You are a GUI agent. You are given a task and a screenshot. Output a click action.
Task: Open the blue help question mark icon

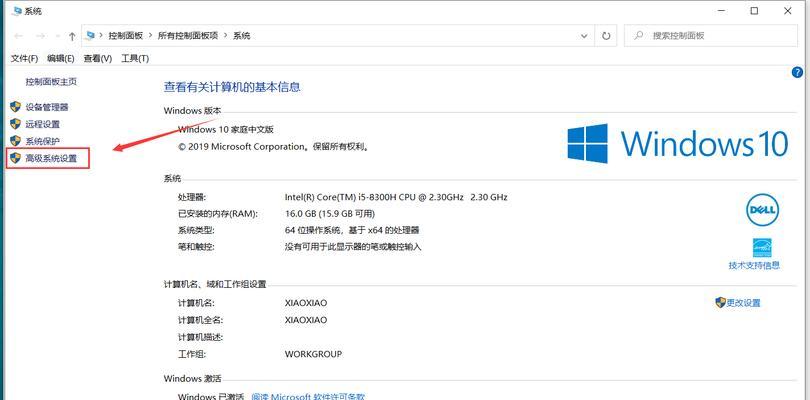(x=797, y=73)
